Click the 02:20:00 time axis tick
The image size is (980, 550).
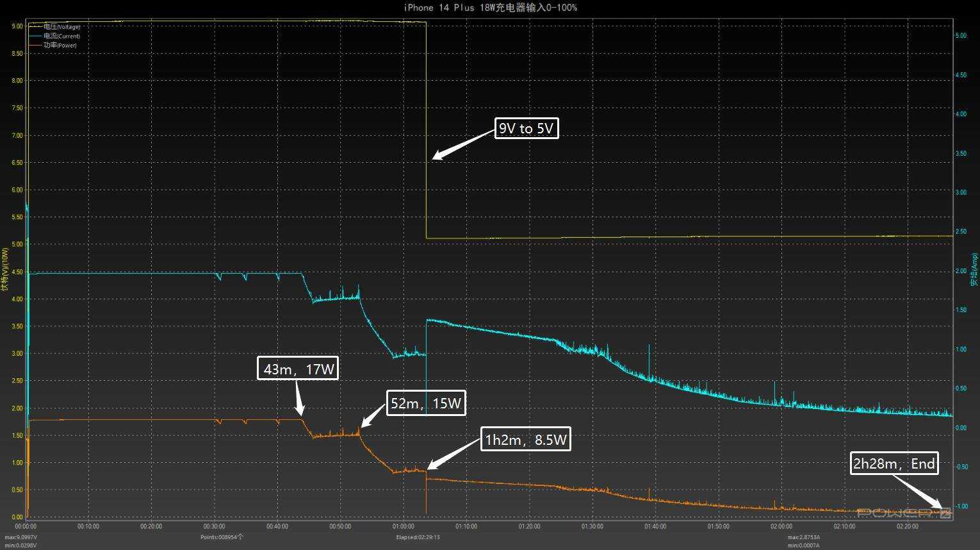[908, 526]
